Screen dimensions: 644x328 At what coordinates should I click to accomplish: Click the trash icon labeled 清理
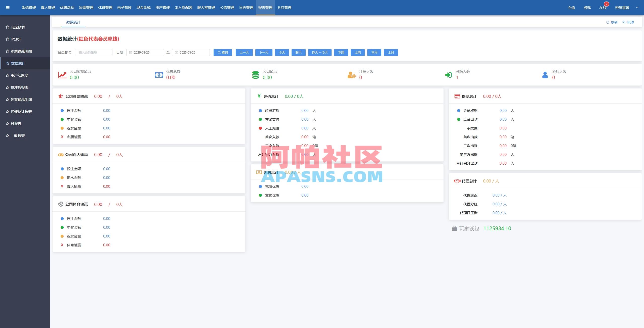coord(624,22)
